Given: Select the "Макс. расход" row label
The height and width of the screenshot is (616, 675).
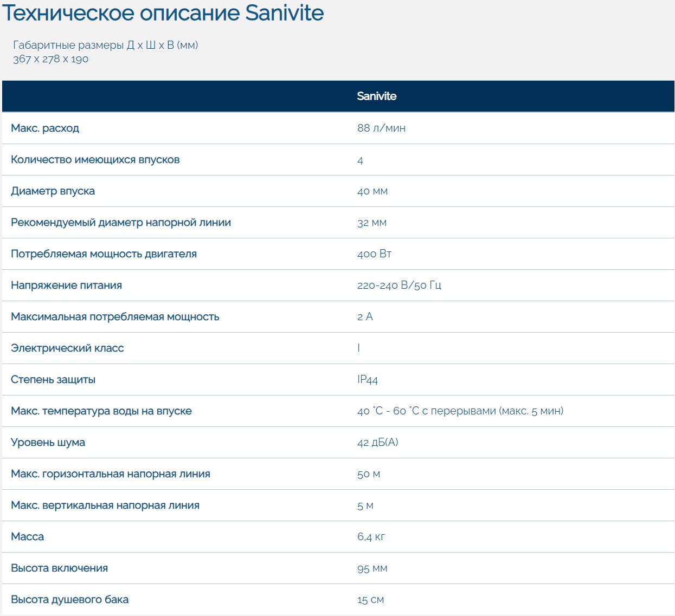Looking at the screenshot, I should point(45,128).
